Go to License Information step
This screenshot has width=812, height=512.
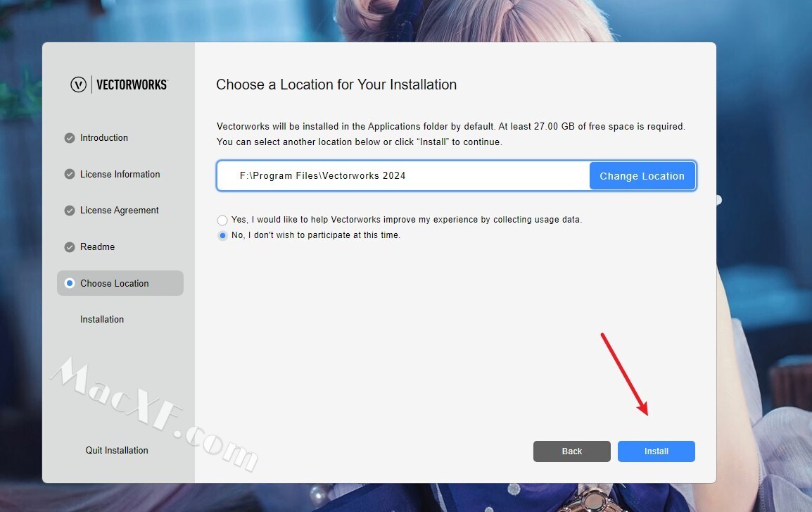tap(120, 174)
